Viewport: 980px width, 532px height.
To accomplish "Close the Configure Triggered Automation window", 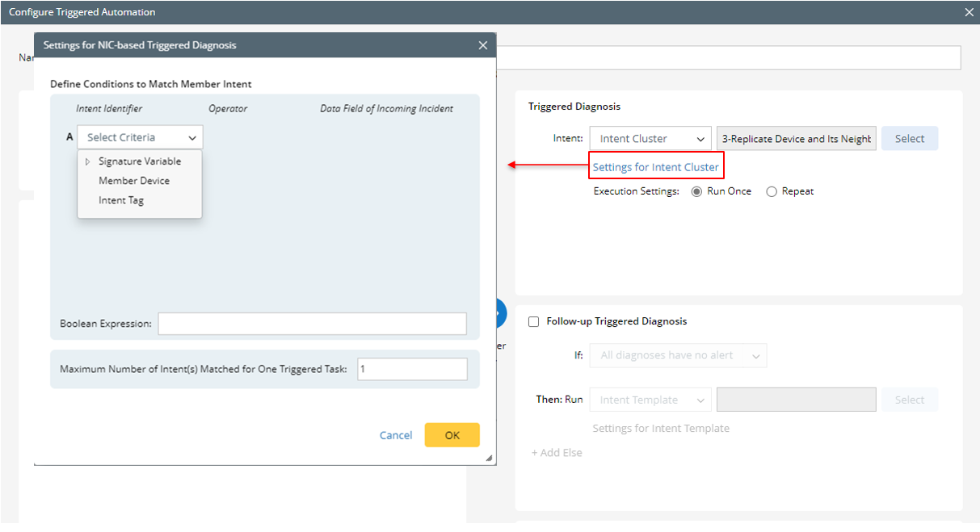I will point(969,12).
